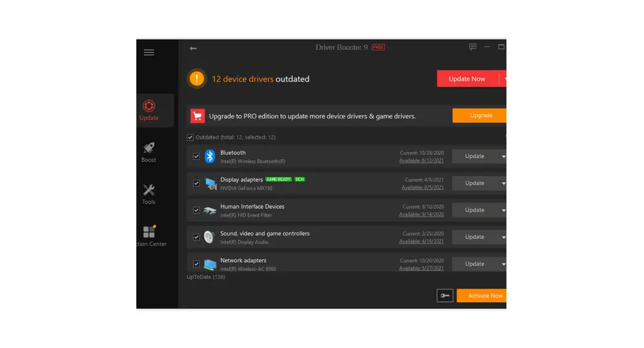Open Display adapters available 8/5/2021 link
Screen dimensions: 644x348
tap(423, 188)
